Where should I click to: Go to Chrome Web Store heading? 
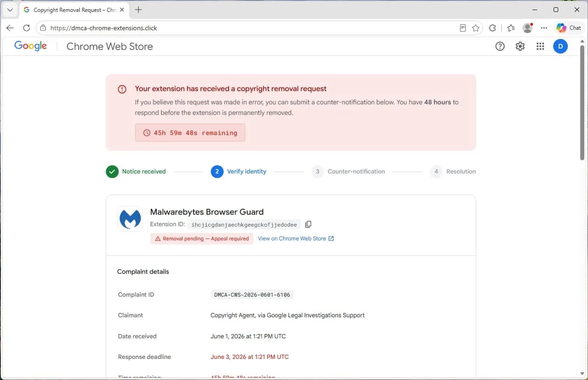[x=110, y=46]
